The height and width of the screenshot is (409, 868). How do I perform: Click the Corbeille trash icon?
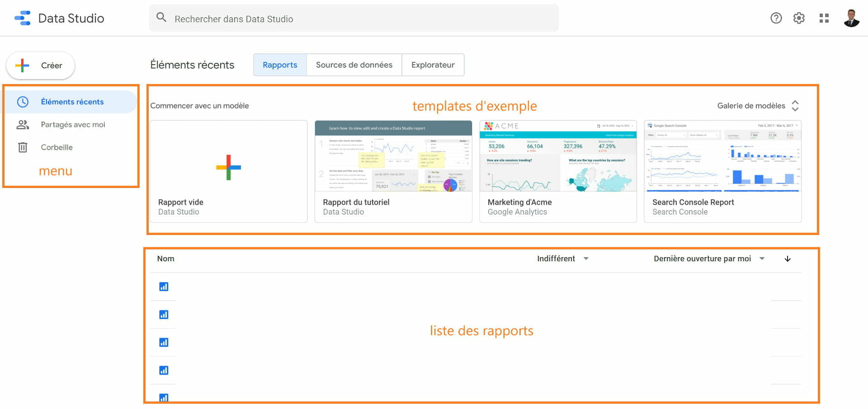(x=23, y=147)
